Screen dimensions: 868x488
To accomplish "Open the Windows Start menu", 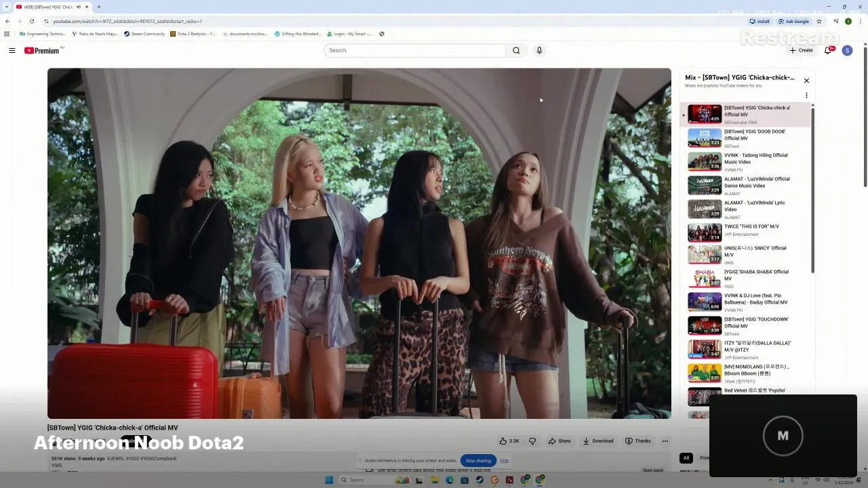I will pos(329,480).
